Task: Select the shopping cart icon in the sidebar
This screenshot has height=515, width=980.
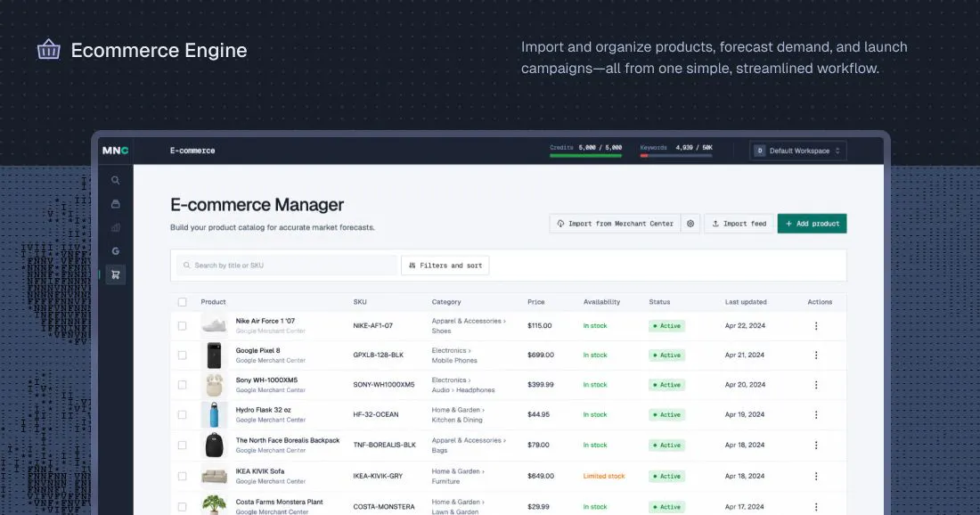Action: [x=116, y=275]
